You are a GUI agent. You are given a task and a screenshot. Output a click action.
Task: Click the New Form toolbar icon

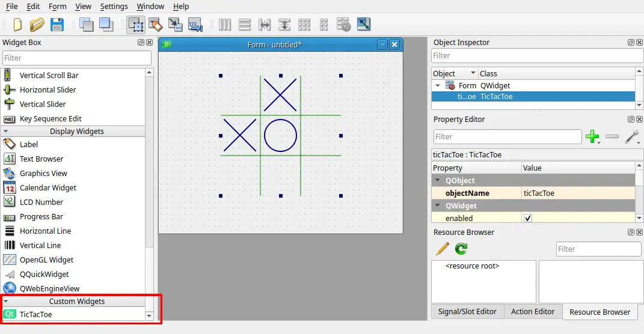17,25
